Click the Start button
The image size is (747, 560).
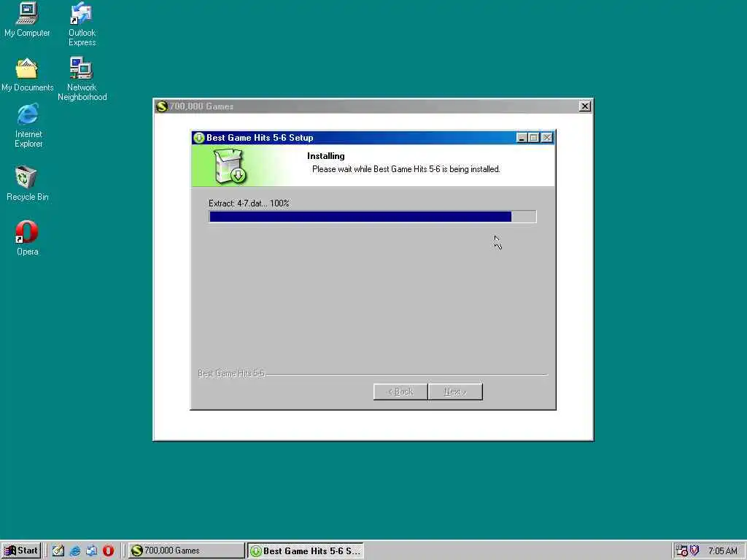point(21,551)
